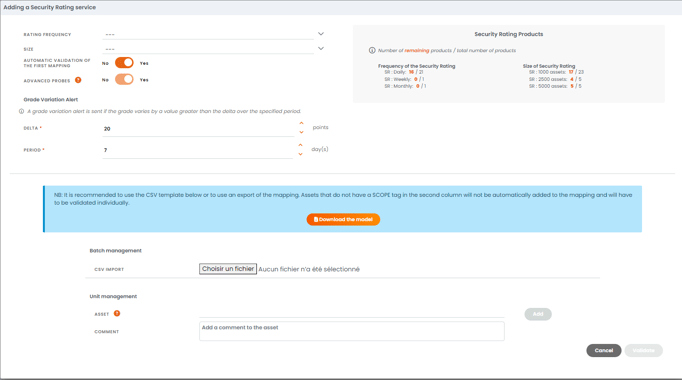682x380 pixels.
Task: Toggle the Advanced Probes switch
Action: (124, 79)
